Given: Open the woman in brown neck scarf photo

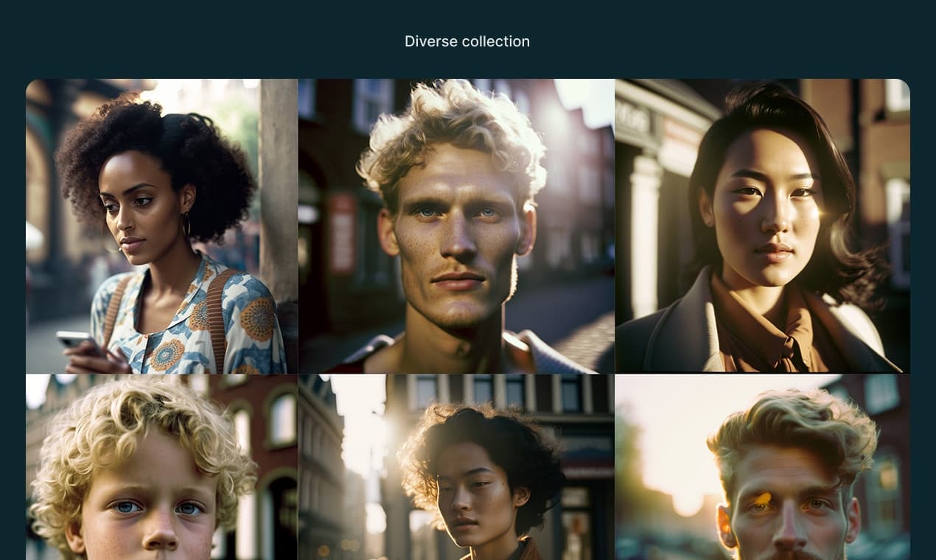Looking at the screenshot, I should click(x=762, y=225).
